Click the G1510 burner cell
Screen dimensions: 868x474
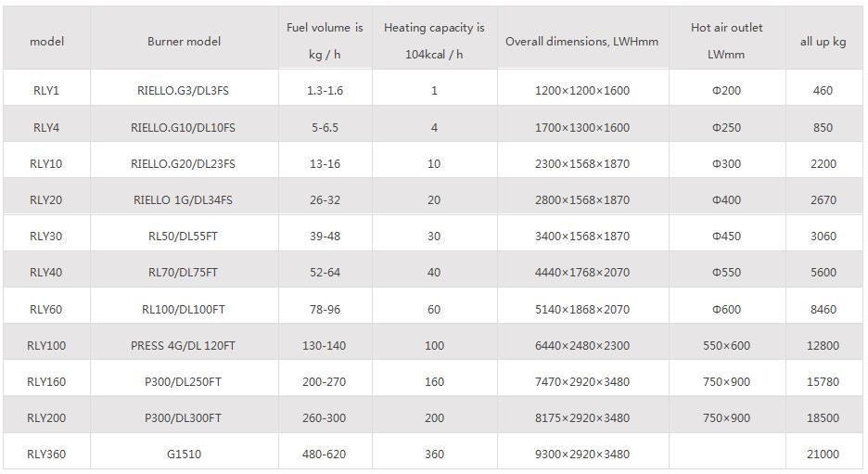pos(183,455)
